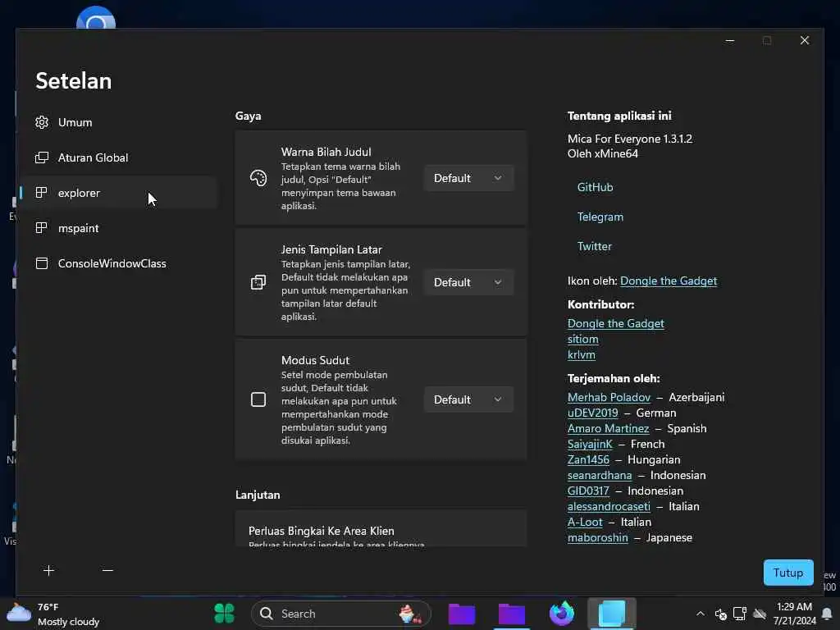The height and width of the screenshot is (630, 840).
Task: Click the Modus Sudut rounded square icon
Action: (258, 399)
